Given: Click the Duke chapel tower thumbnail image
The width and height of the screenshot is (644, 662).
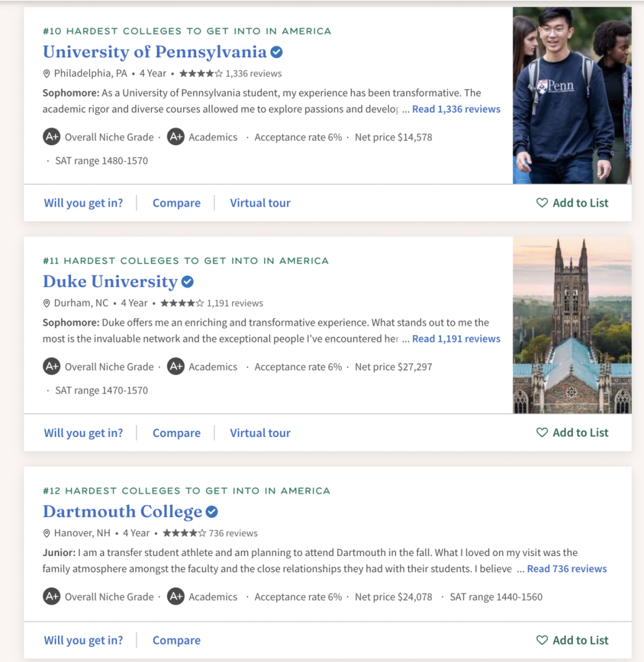Looking at the screenshot, I should [x=572, y=325].
